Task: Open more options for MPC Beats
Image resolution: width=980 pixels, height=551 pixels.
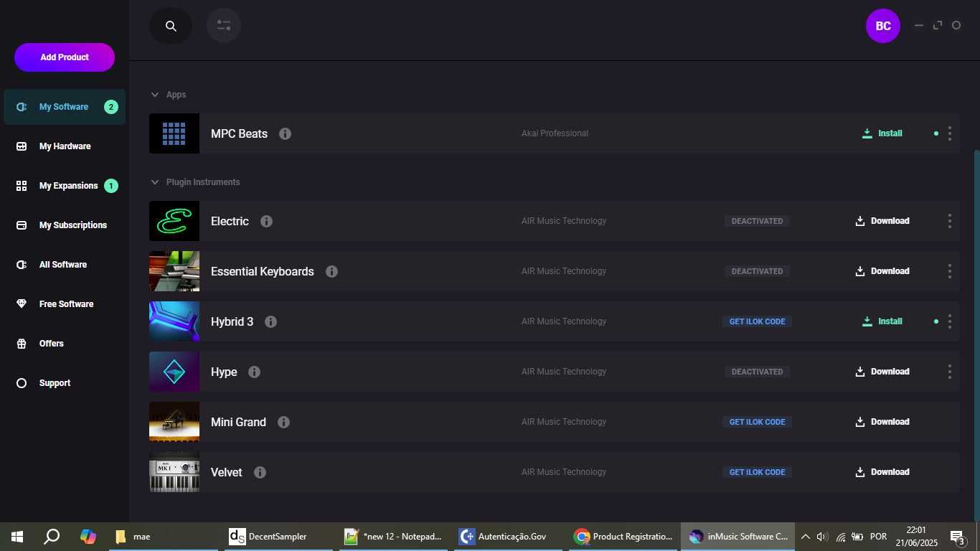Action: pyautogui.click(x=950, y=133)
